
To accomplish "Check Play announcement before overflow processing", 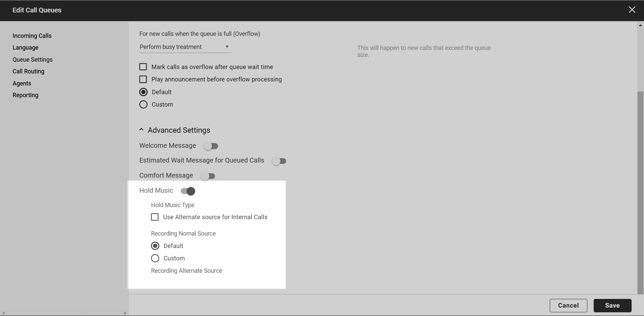I will click(x=143, y=79).
